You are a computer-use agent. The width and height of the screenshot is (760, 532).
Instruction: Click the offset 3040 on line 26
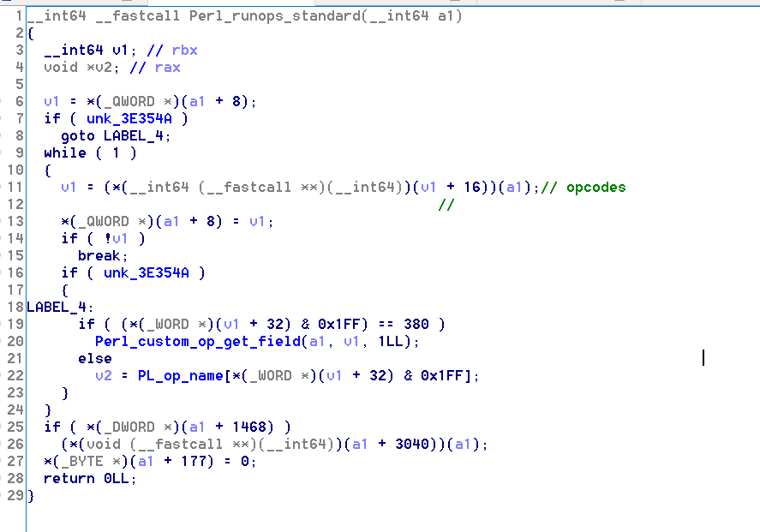(x=412, y=445)
